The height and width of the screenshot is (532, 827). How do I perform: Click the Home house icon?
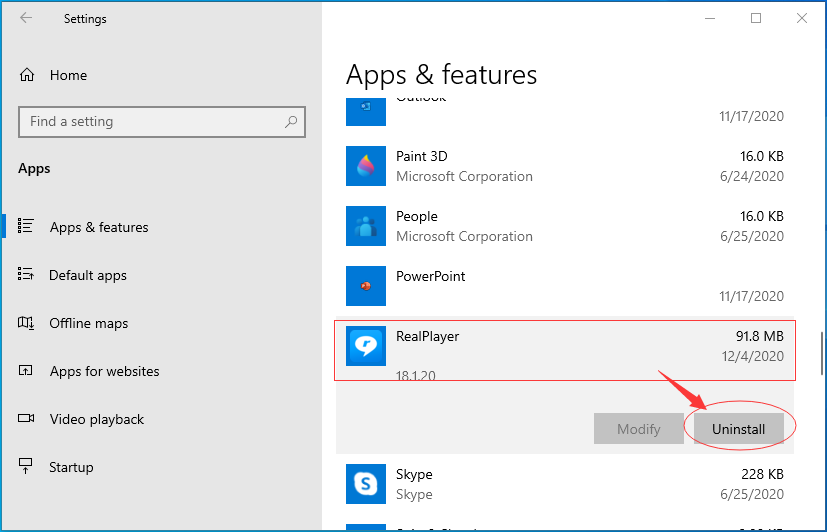[x=27, y=75]
